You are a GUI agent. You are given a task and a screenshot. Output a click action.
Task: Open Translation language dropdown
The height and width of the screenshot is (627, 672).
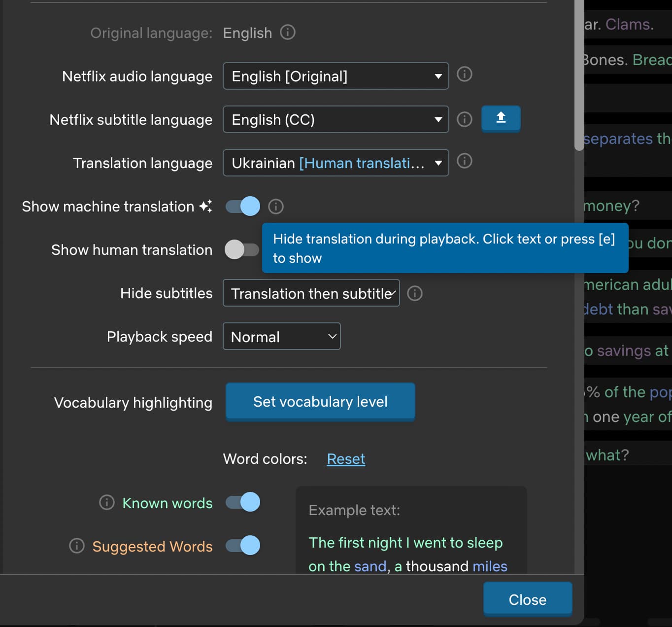click(x=336, y=163)
